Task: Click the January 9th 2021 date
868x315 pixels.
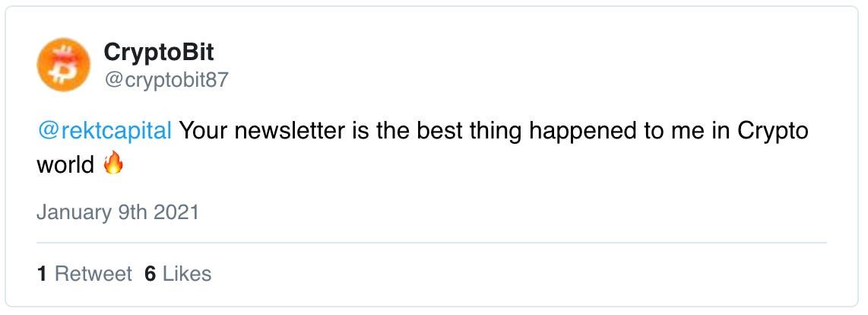Action: [x=117, y=212]
